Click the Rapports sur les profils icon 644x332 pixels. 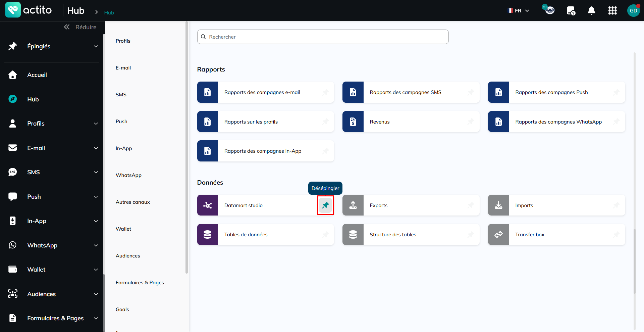point(208,122)
